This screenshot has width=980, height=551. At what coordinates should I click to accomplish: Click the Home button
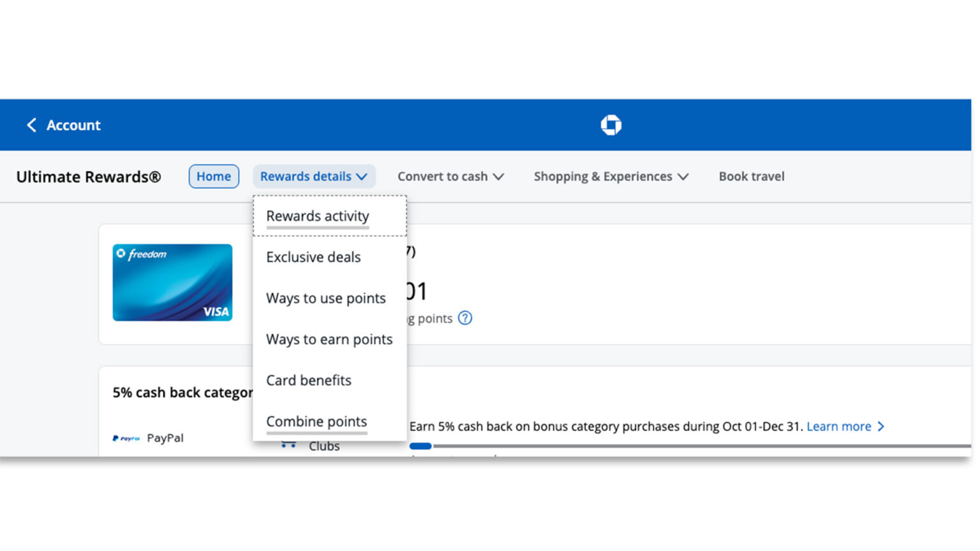pos(214,176)
